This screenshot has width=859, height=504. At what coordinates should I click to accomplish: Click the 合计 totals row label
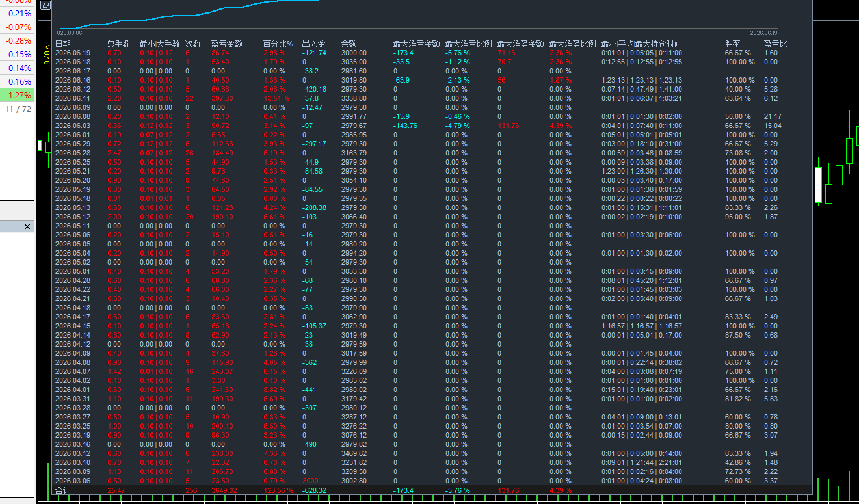[62, 490]
